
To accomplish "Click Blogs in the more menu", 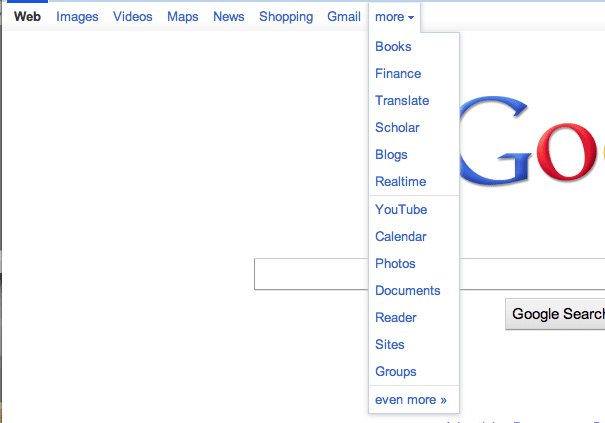I will pos(391,155).
